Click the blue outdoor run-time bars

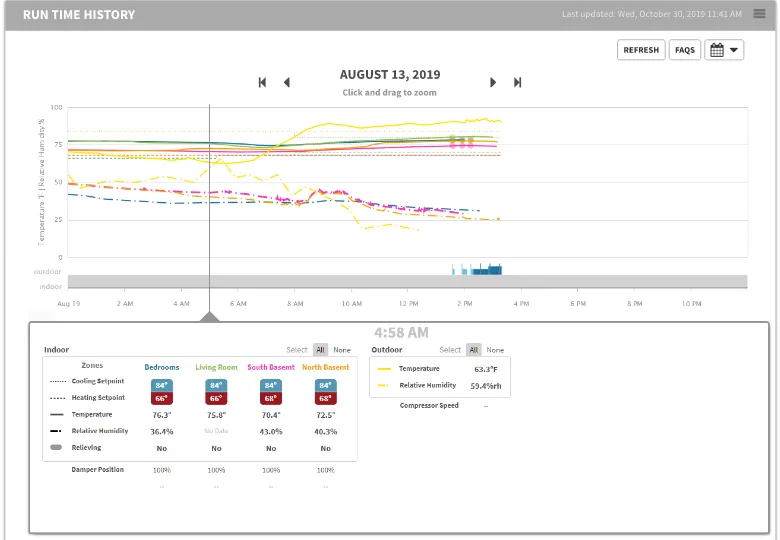477,270
